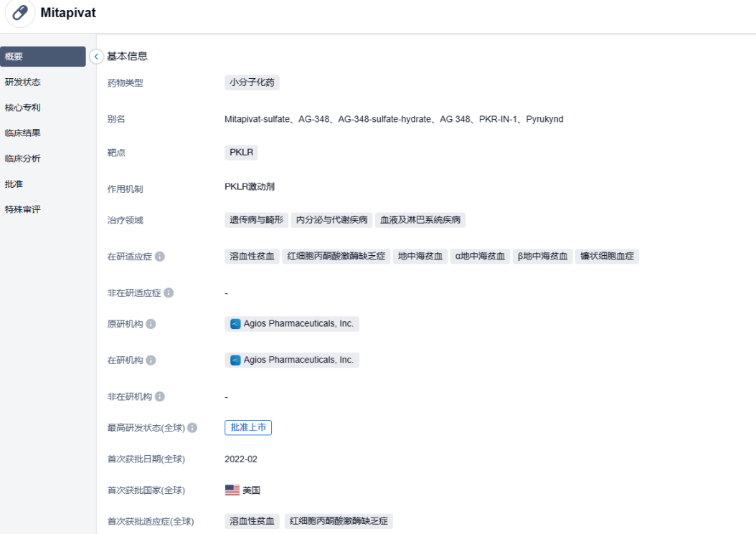Click info icon beside 最高研发状态(全球)
The width and height of the screenshot is (756, 534).
click(x=192, y=428)
